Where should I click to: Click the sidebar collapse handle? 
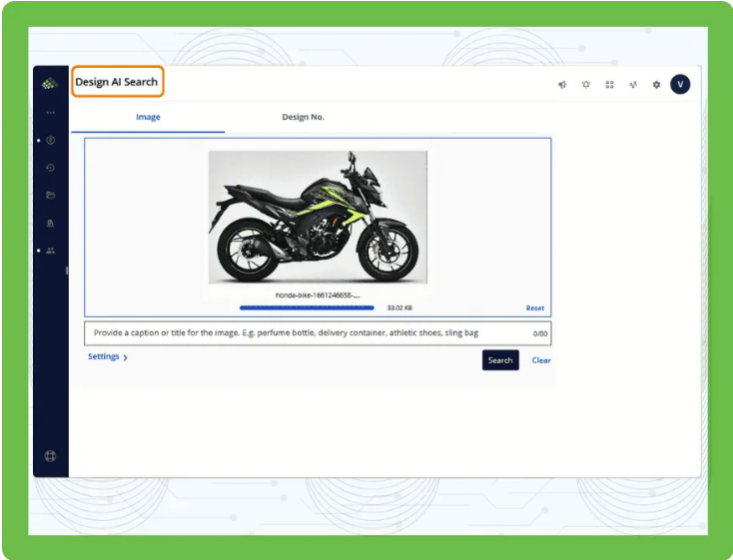point(67,271)
